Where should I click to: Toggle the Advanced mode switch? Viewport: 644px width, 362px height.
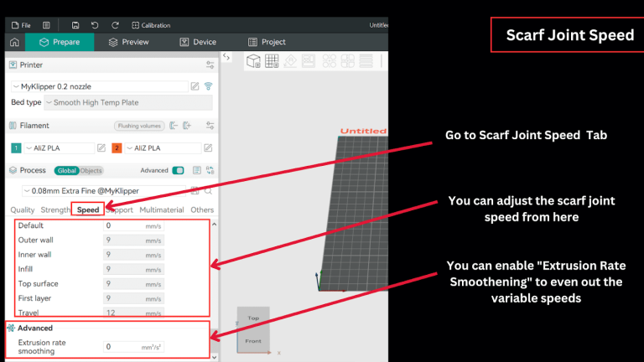coord(179,170)
